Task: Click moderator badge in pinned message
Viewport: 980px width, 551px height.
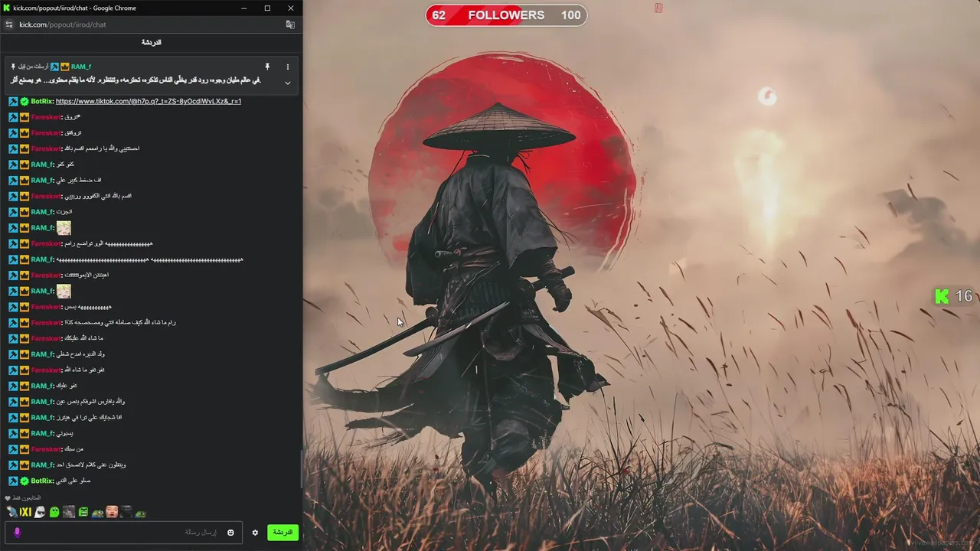Action: 55,67
